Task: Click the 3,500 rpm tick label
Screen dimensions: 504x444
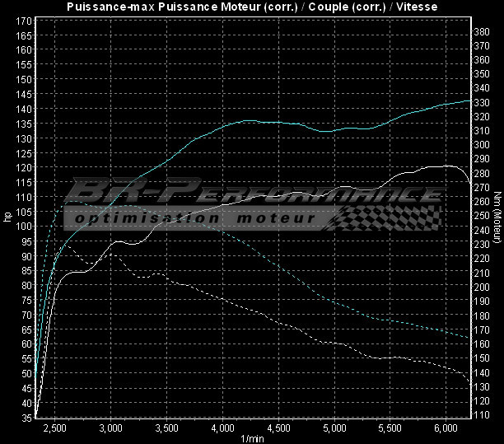Action: coord(166,428)
